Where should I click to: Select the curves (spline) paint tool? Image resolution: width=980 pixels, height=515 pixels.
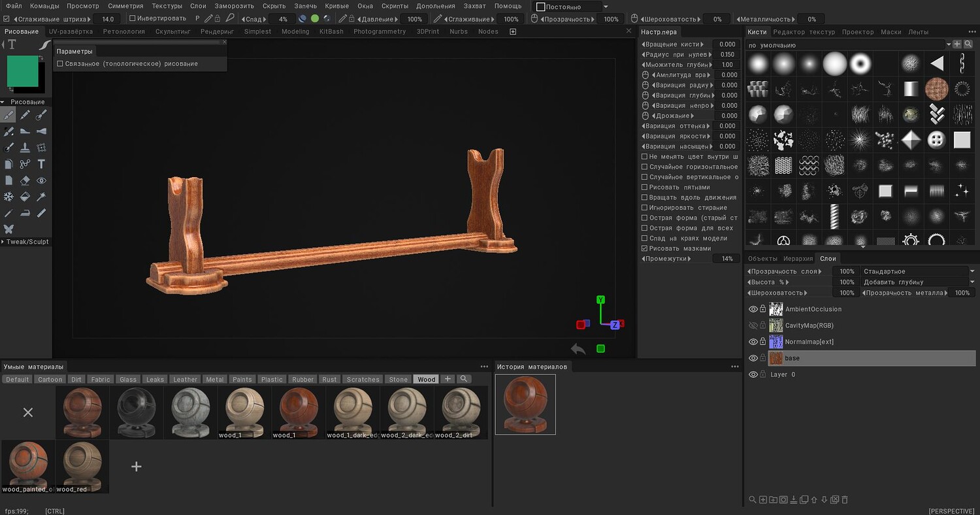(x=25, y=164)
